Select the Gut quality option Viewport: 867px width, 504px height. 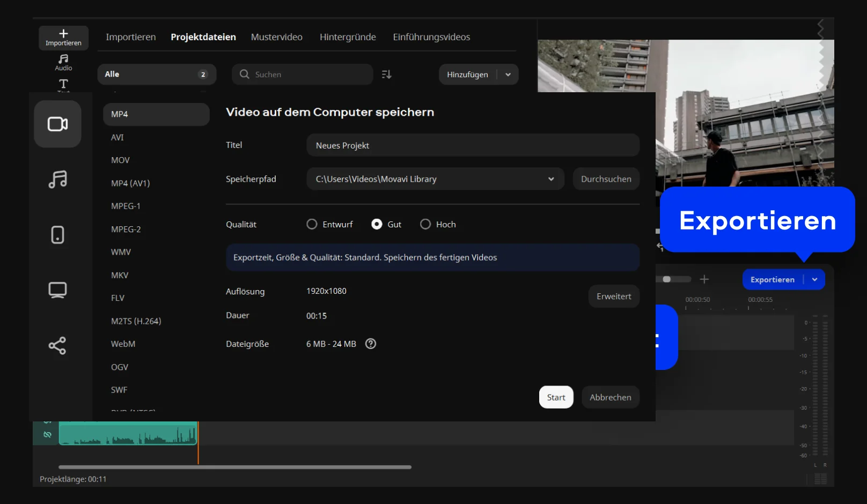[x=377, y=224]
